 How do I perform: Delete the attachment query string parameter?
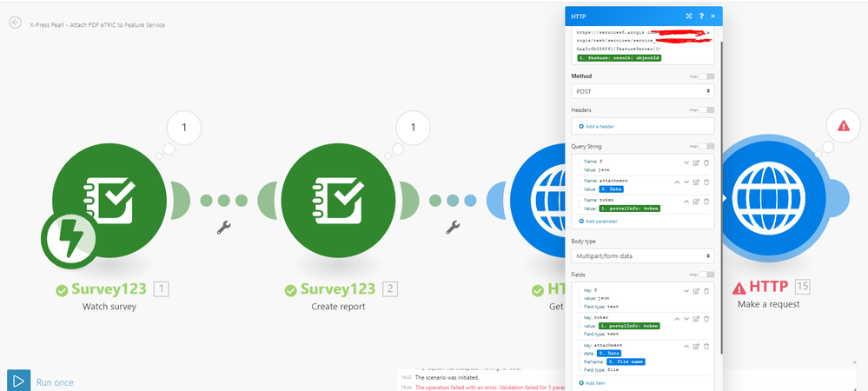click(x=706, y=182)
